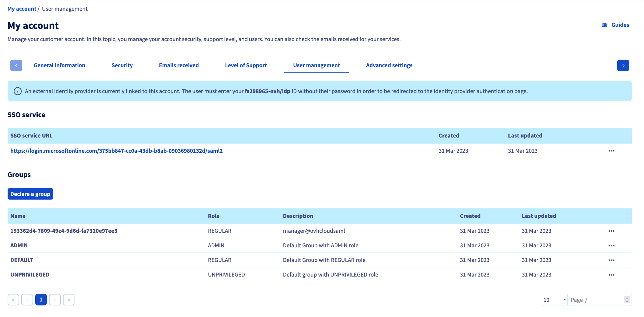644x317 pixels.
Task: Click the Groups section heading
Action: [19, 175]
